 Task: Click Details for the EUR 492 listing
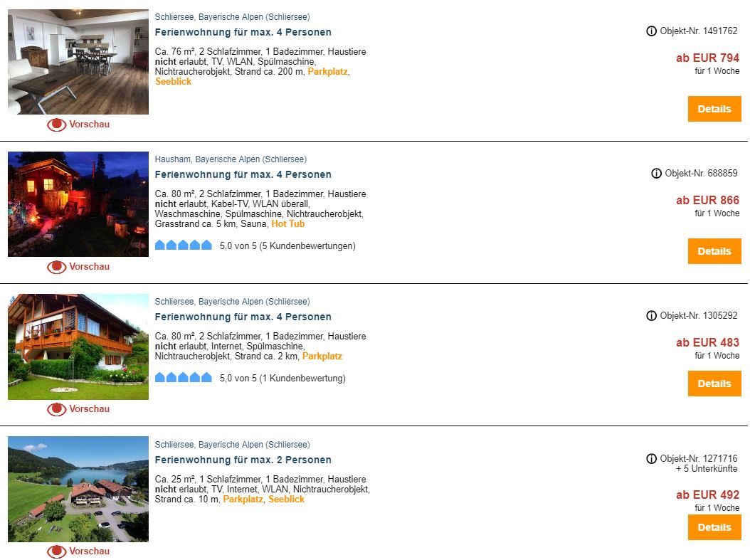pyautogui.click(x=714, y=527)
